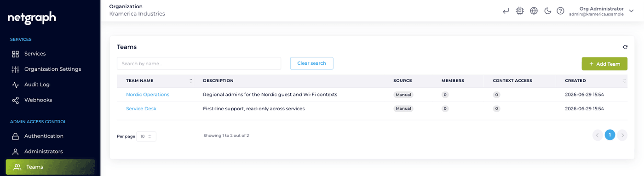Open the Per page dropdown
Viewport: 644px width, 176px height.
pyautogui.click(x=146, y=136)
